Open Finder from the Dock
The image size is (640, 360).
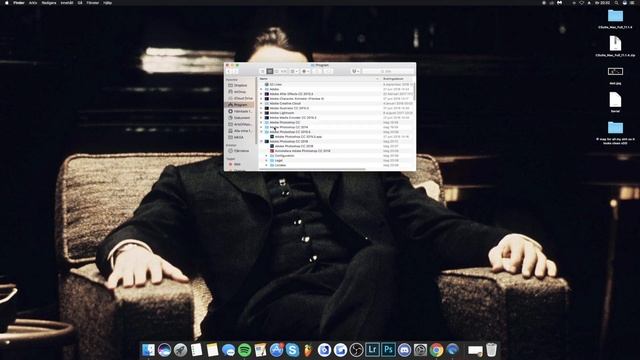(148, 350)
